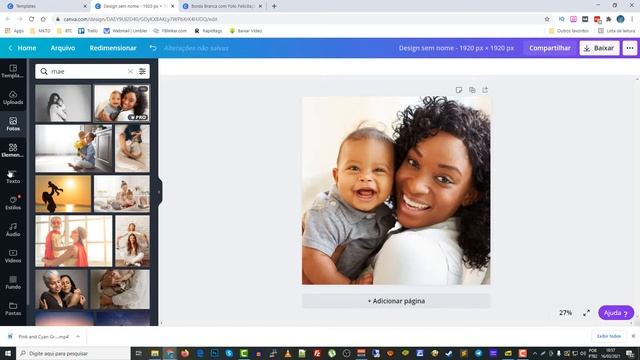The height and width of the screenshot is (360, 640).
Task: Open the three-dots more options menu
Action: (x=630, y=48)
